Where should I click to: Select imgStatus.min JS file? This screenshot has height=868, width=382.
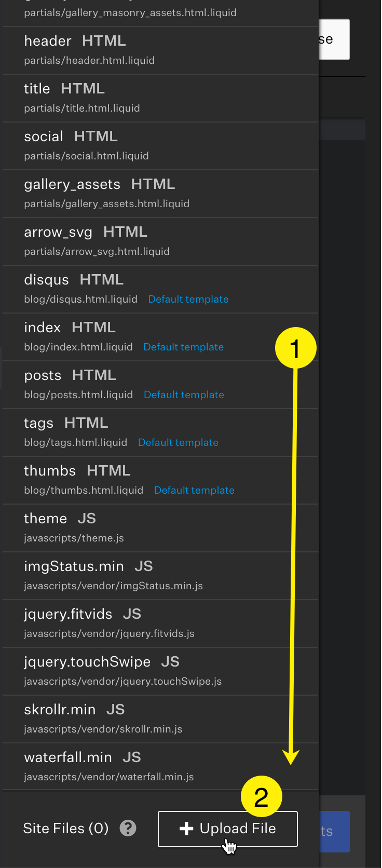160,576
